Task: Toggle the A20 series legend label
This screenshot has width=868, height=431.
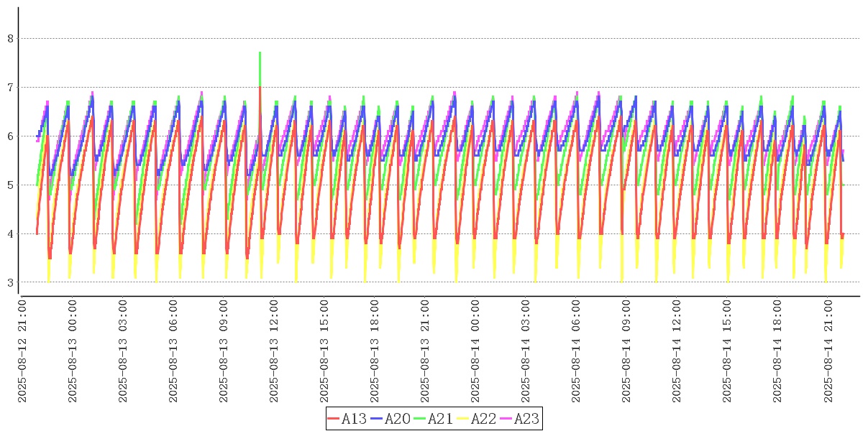Action: [x=397, y=418]
